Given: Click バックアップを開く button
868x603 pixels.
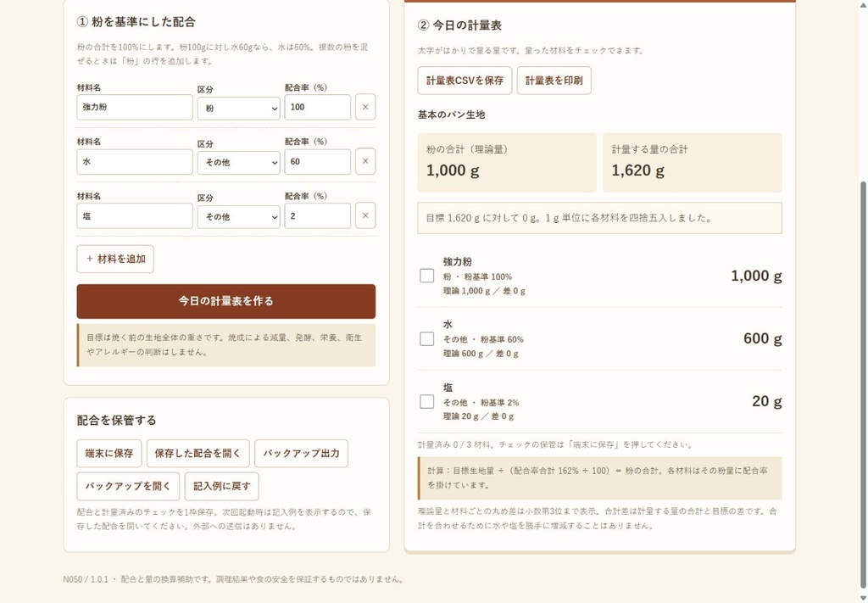Looking at the screenshot, I should (128, 486).
